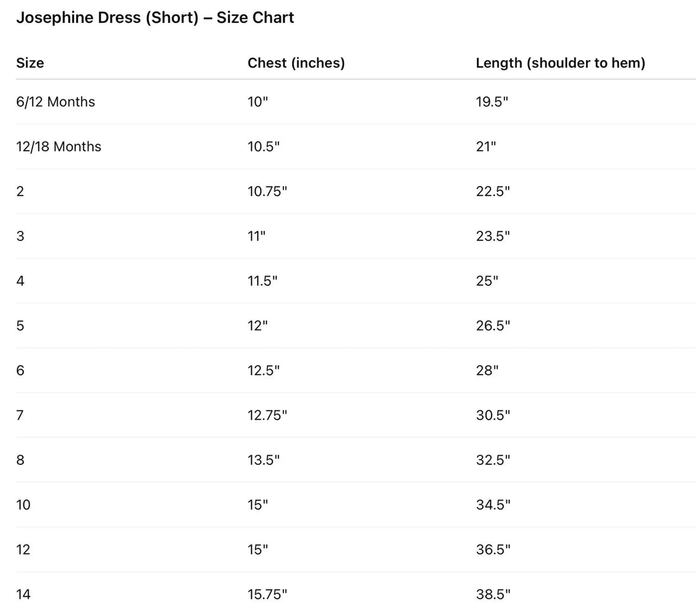696x616 pixels.
Task: Click the 23.5" length for size 3
Action: tap(493, 237)
